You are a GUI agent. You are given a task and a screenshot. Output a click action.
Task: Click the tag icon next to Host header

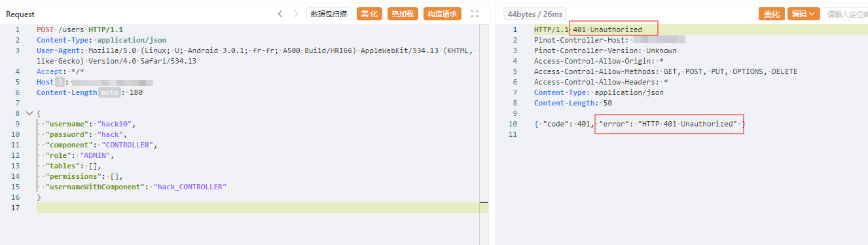pyautogui.click(x=60, y=82)
